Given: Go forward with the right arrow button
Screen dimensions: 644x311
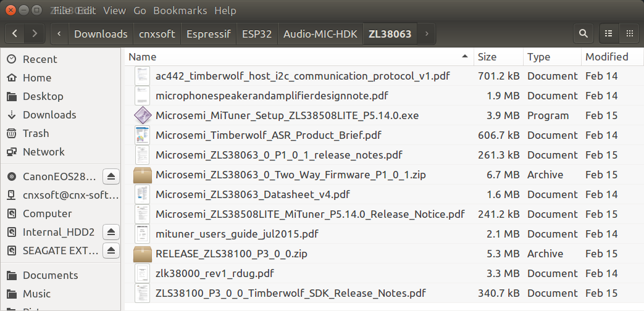Looking at the screenshot, I should [35, 34].
